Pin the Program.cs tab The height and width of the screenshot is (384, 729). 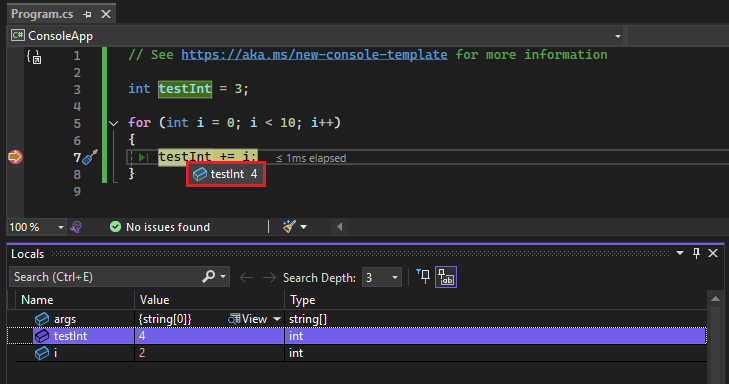click(87, 14)
